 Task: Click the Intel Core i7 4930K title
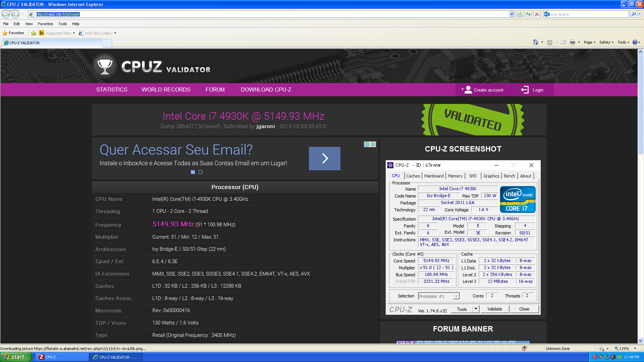pyautogui.click(x=244, y=116)
